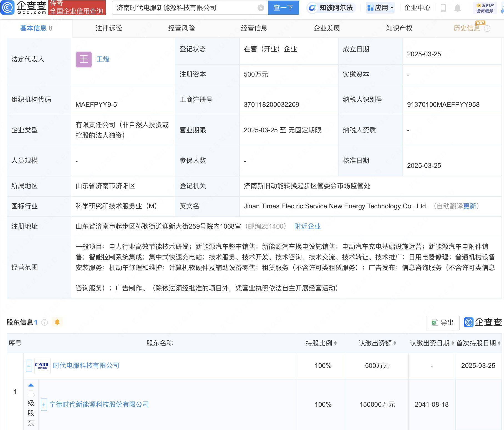504x430 pixels.
Task: Toggle sort on the 持股比例 column
Action: (336, 343)
